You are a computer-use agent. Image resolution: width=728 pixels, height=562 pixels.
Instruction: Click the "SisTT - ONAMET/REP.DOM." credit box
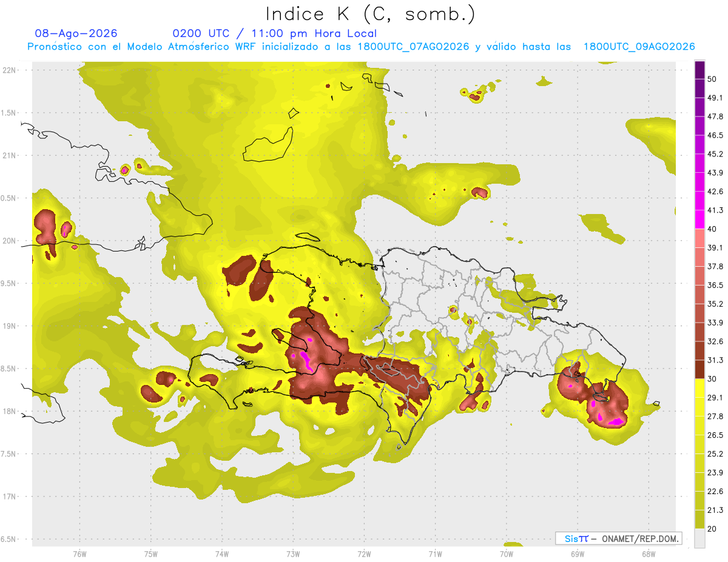click(618, 538)
